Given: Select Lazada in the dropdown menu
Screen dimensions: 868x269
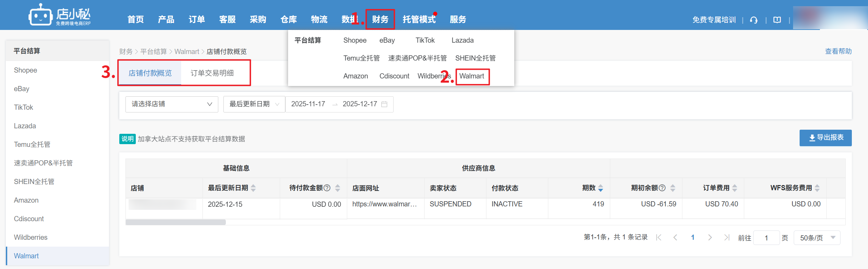Looking at the screenshot, I should pos(462,40).
